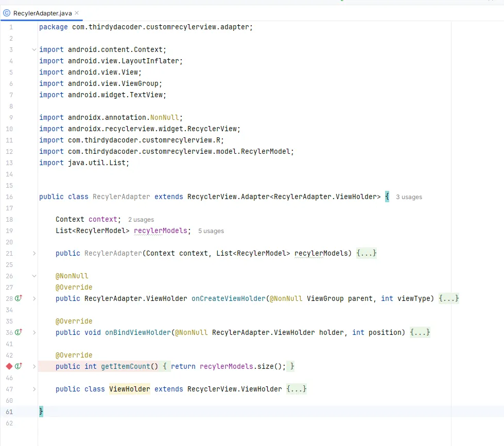This screenshot has height=446, width=504.
Task: Open the 3 usages hint for RecylerAdapter class
Action: point(409,197)
